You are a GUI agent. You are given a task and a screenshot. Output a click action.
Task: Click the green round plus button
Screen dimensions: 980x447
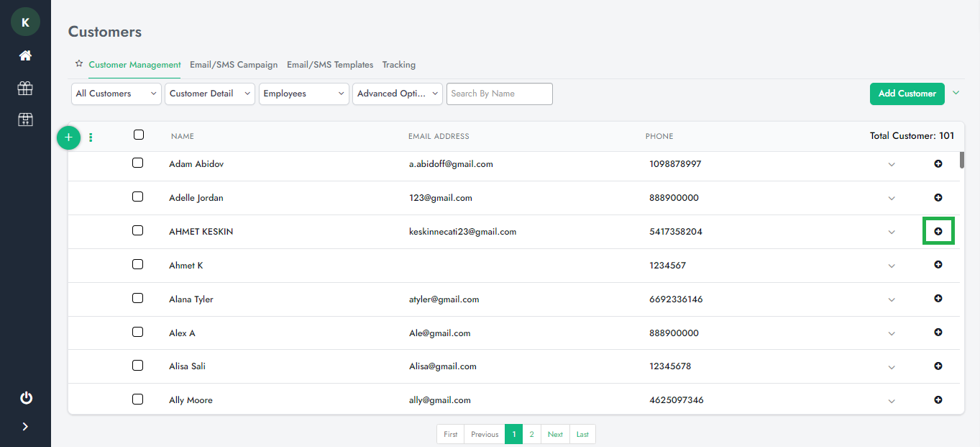pos(69,137)
